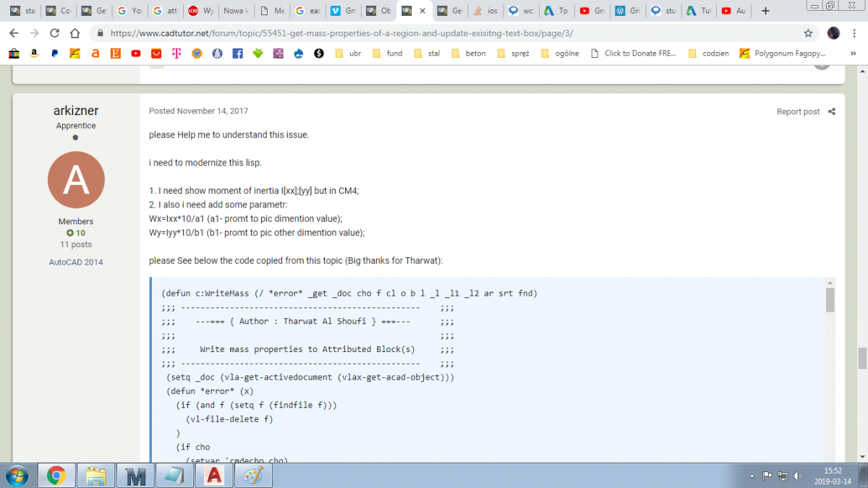Viewport: 868px width, 488px height.
Task: Click the 'Posted November 14, 2017' timestamp
Action: [198, 111]
